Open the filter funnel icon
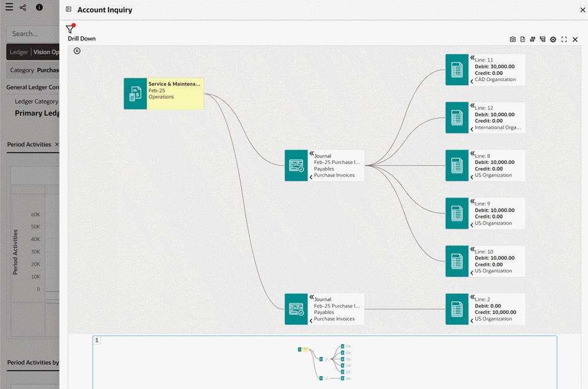Image resolution: width=588 pixels, height=389 pixels. (70, 28)
